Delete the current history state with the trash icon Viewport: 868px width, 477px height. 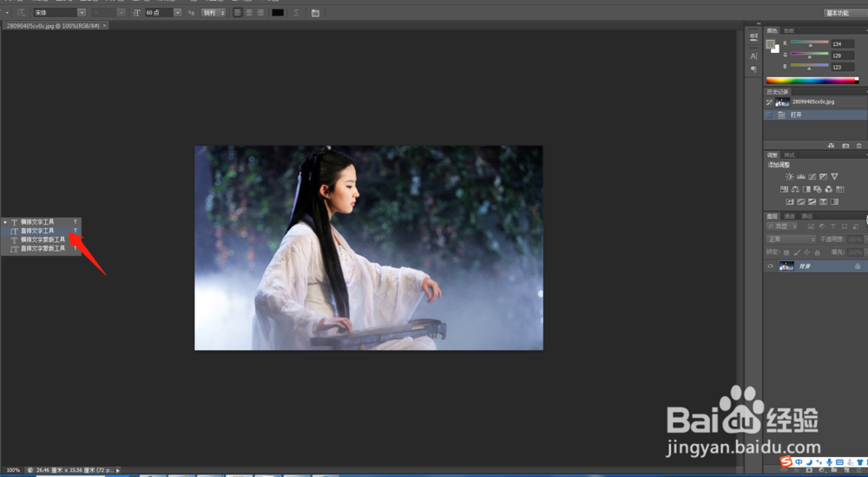(859, 146)
